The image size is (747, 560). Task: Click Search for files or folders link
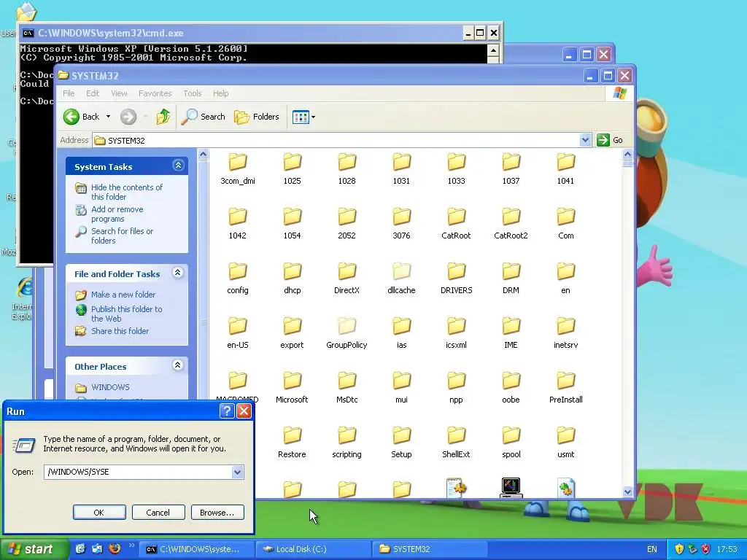[x=122, y=236]
